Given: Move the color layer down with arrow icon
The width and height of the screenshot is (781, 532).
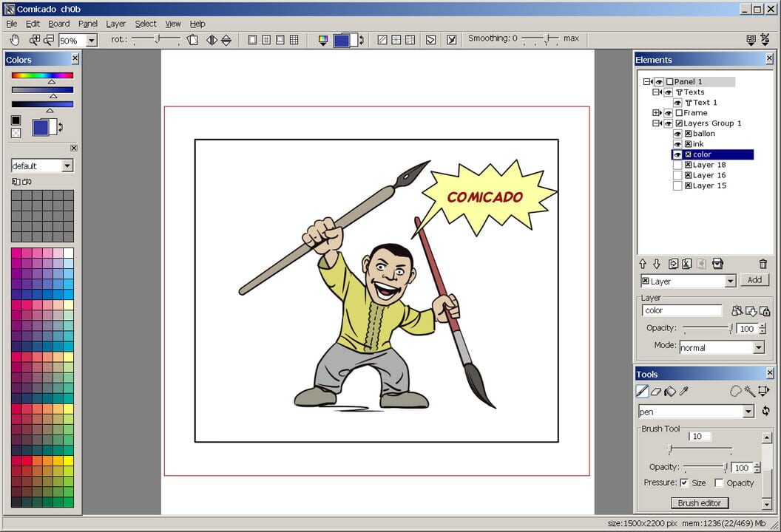Looking at the screenshot, I should [657, 263].
